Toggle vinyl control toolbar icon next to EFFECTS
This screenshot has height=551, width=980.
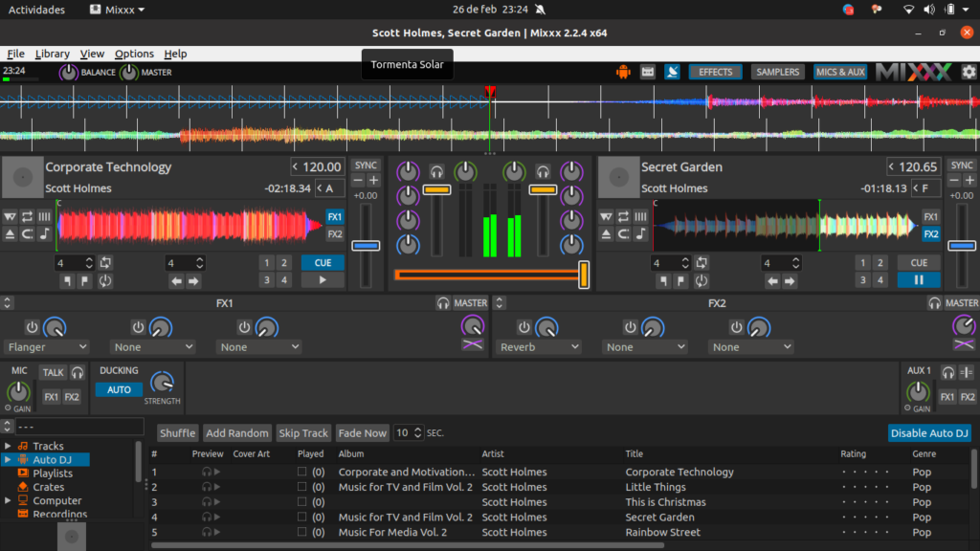672,72
